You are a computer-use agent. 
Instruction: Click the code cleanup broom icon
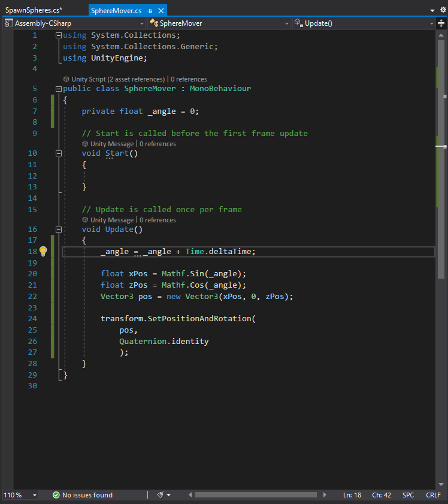[160, 494]
